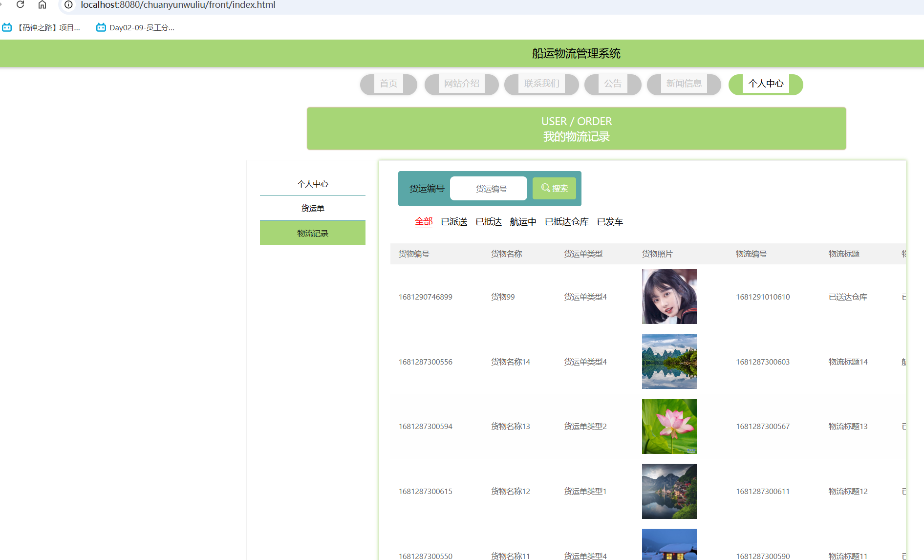Click cargo name 货物99

pyautogui.click(x=503, y=297)
